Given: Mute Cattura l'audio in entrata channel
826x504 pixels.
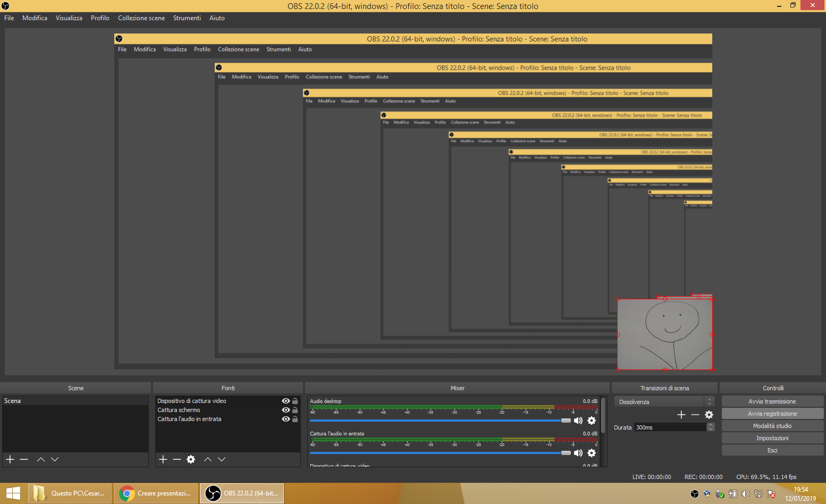Looking at the screenshot, I should pyautogui.click(x=578, y=453).
